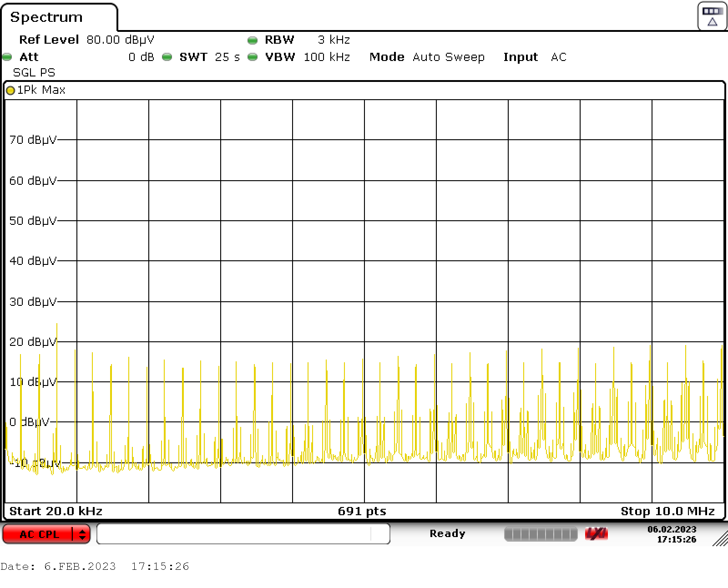Select the 1Pk Max trace label
The height and width of the screenshot is (588, 728).
pos(41,91)
